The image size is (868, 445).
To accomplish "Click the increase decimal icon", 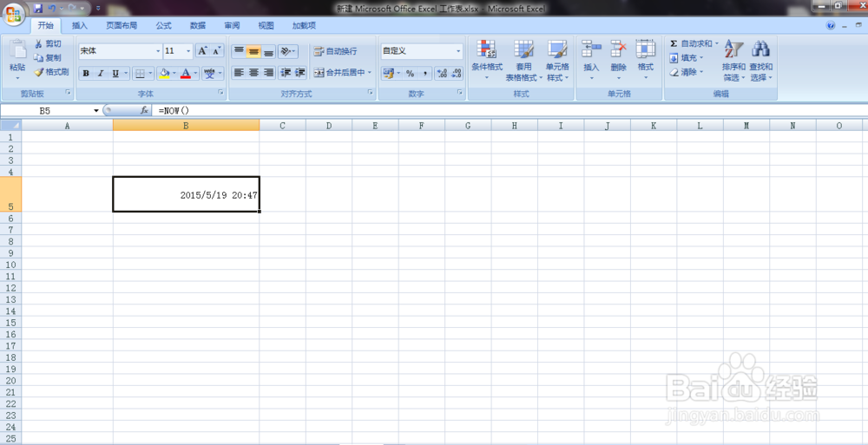I will coord(442,73).
